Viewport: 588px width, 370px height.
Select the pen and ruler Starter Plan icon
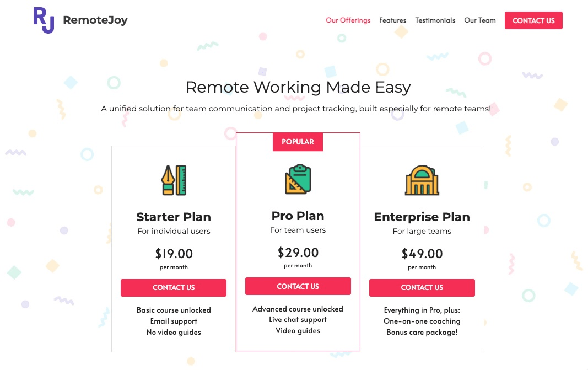tap(174, 180)
